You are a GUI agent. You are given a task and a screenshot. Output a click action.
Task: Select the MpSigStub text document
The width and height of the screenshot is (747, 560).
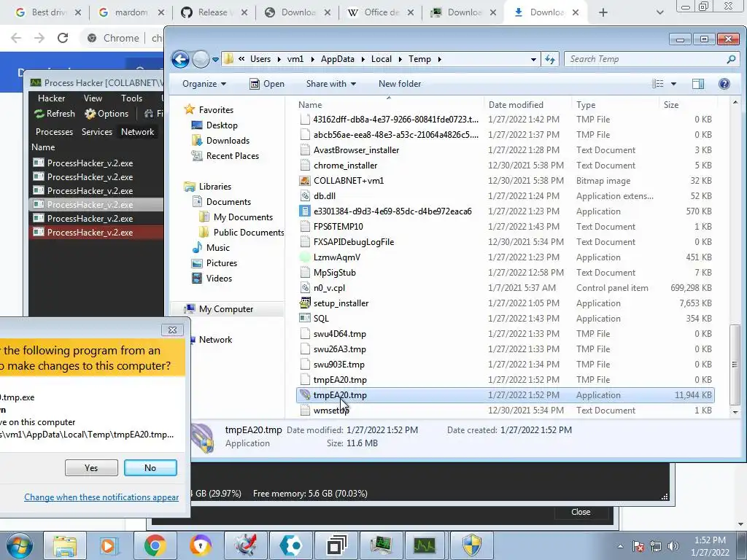pyautogui.click(x=505, y=273)
